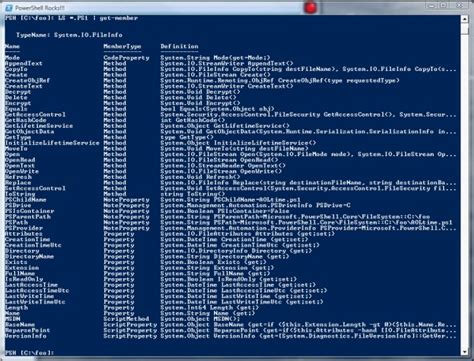Click the 'LastAccessTimeUtc' member name

pyautogui.click(x=37, y=290)
